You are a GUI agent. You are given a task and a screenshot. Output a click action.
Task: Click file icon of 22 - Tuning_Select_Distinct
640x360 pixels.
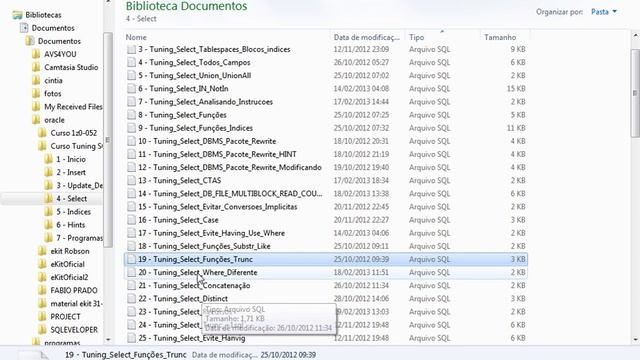click(131, 299)
